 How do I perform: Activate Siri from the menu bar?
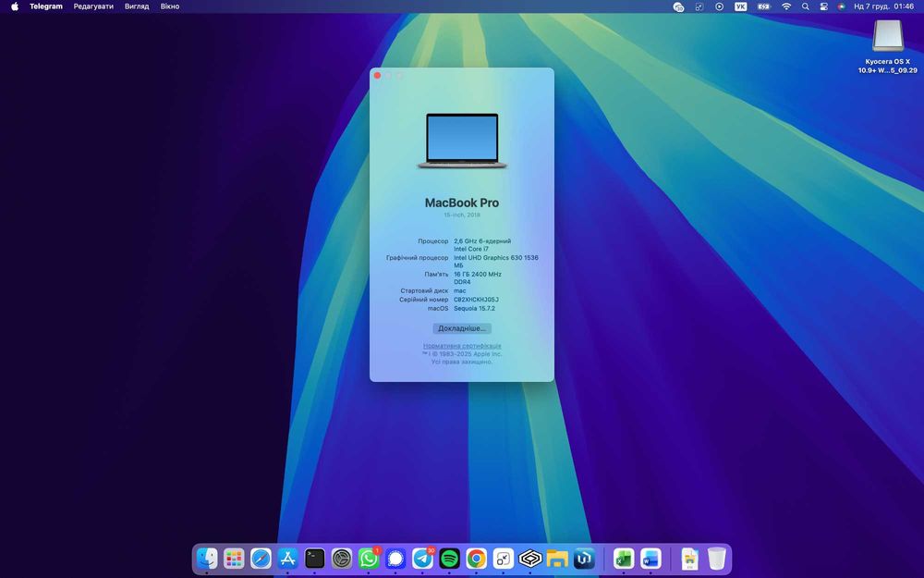click(842, 6)
